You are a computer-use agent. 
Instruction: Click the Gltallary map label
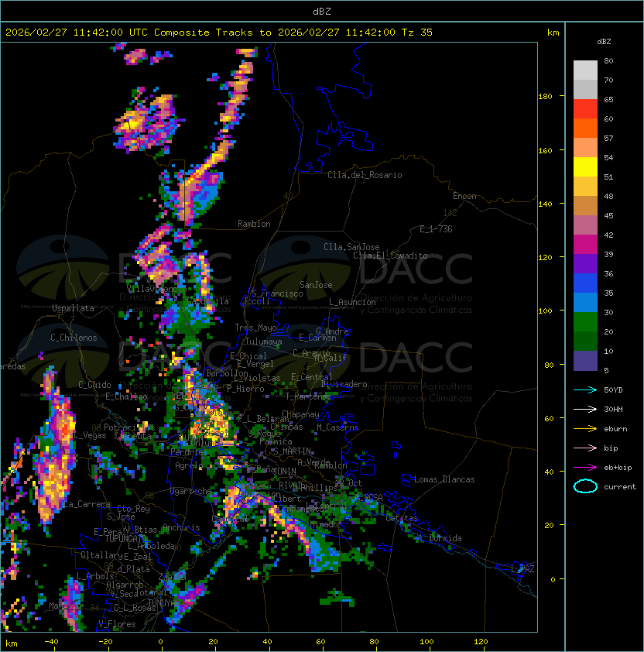[101, 555]
